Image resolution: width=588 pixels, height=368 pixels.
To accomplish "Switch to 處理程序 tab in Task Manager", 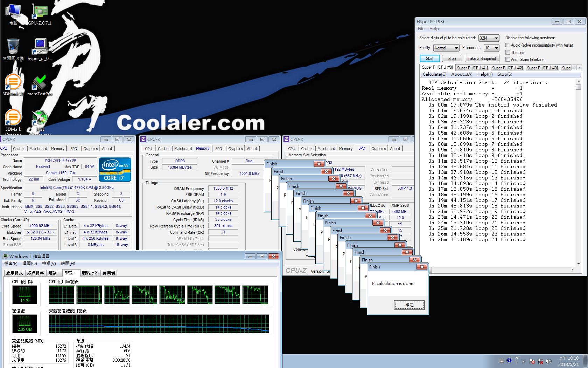I will [35, 273].
